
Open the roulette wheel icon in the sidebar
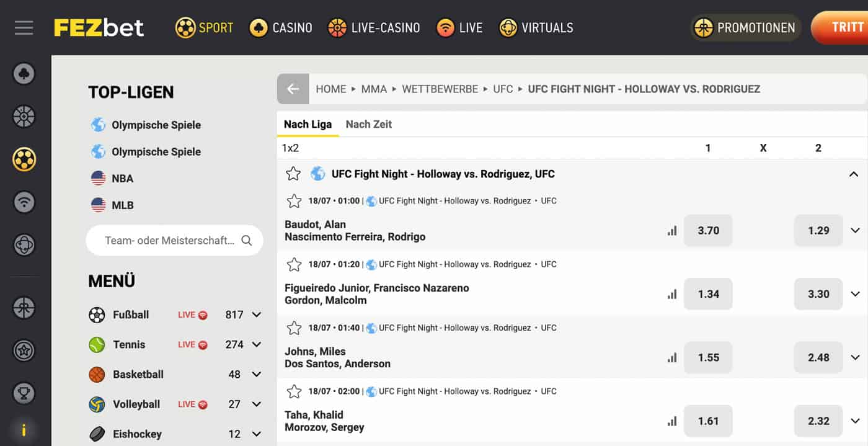[x=24, y=117]
